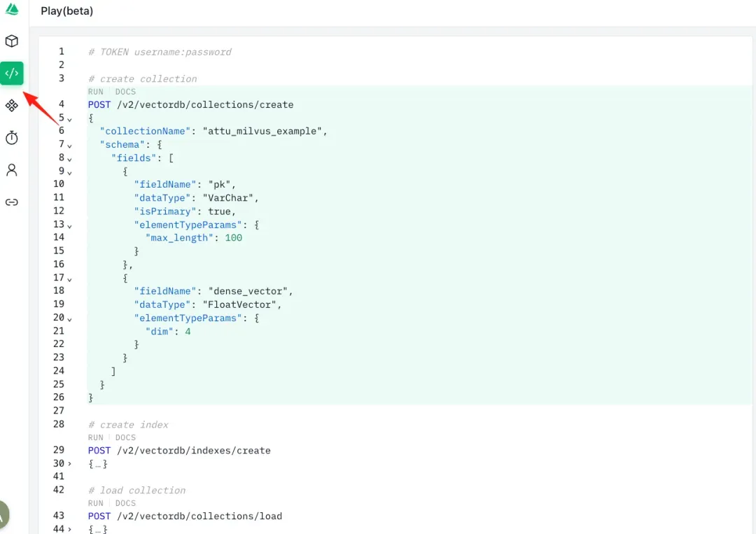The height and width of the screenshot is (534, 756).
Task: Open the stopwatch icon in sidebar
Action: pos(11,137)
